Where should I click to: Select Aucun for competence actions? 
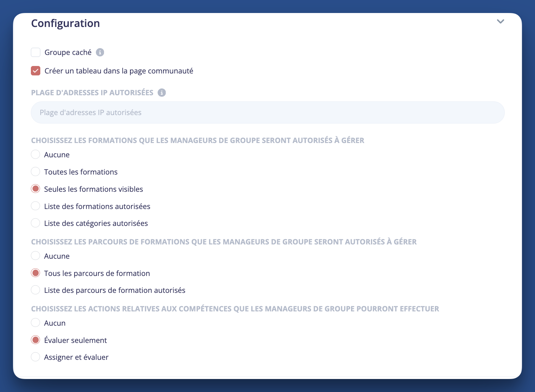point(35,323)
